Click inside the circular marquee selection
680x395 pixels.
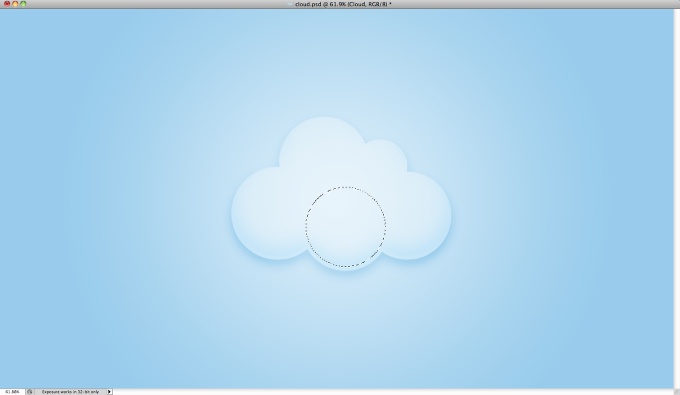[x=346, y=227]
